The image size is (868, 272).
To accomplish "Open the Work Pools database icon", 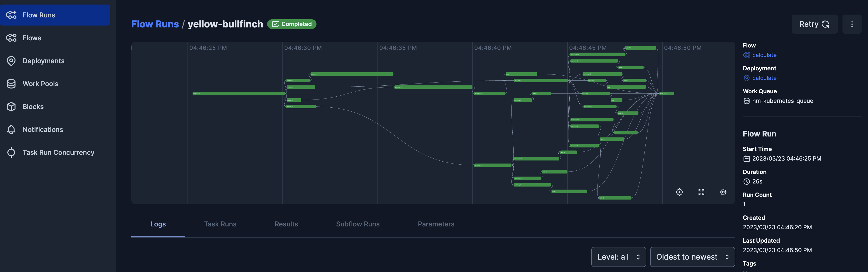I will (11, 84).
